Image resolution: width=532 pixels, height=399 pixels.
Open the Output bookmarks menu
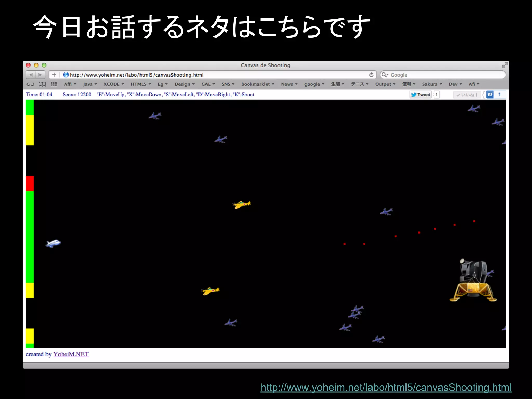(385, 84)
